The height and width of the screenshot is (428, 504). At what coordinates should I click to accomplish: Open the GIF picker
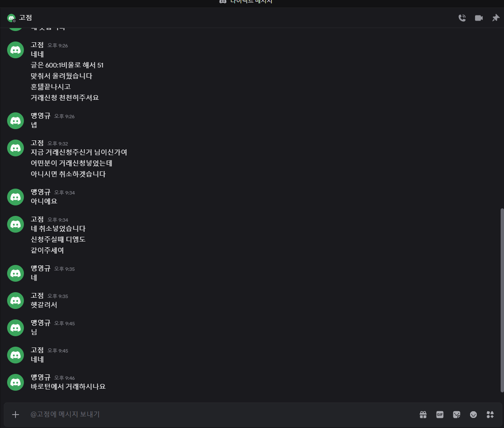(440, 415)
